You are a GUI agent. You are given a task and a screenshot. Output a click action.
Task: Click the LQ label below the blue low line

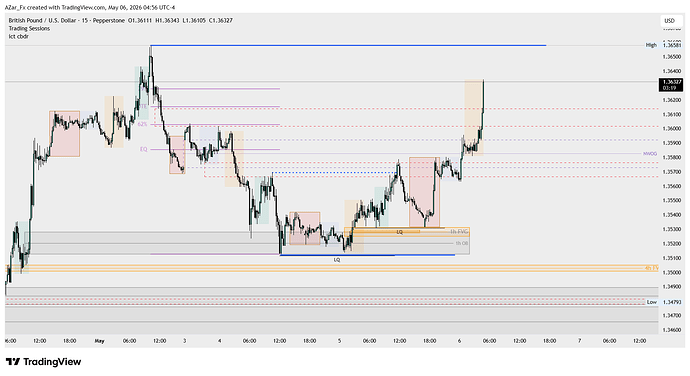pyautogui.click(x=337, y=260)
